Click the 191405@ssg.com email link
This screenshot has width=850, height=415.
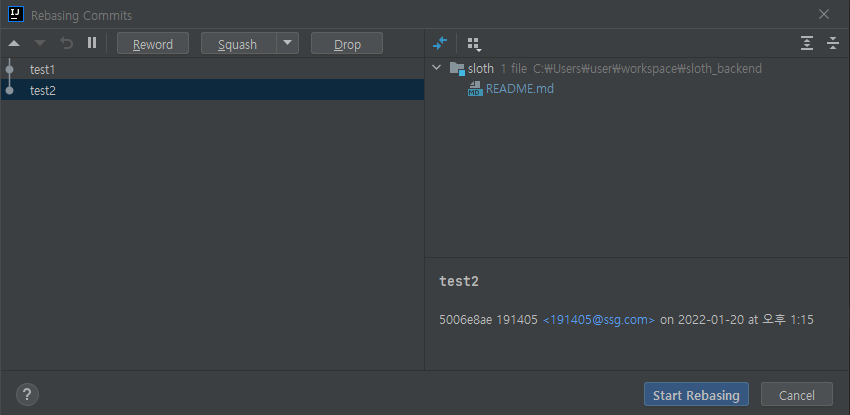pyautogui.click(x=599, y=320)
